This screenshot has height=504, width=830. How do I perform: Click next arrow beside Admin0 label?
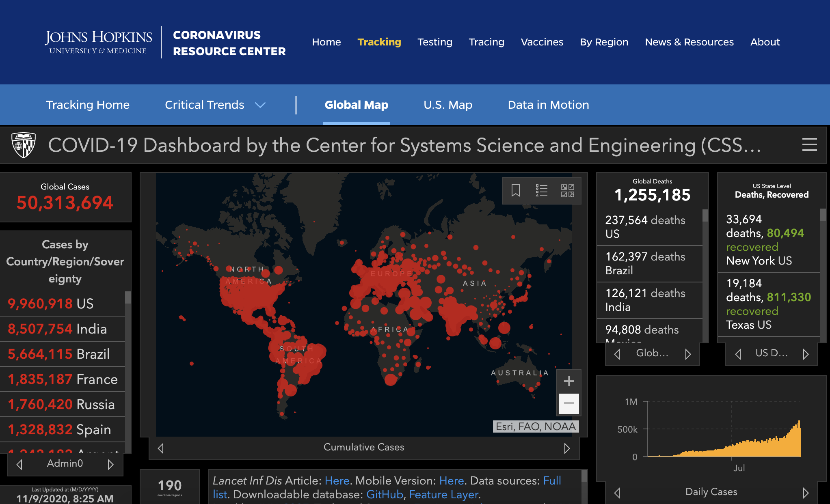pos(110,464)
